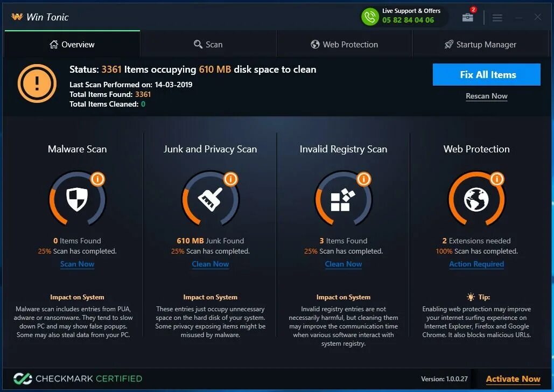Click the Live Support & Offers label

[x=411, y=11]
